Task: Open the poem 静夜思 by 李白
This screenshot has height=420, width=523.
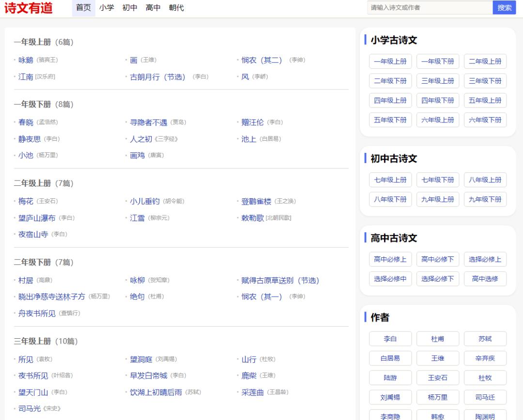Action: pyautogui.click(x=30, y=139)
